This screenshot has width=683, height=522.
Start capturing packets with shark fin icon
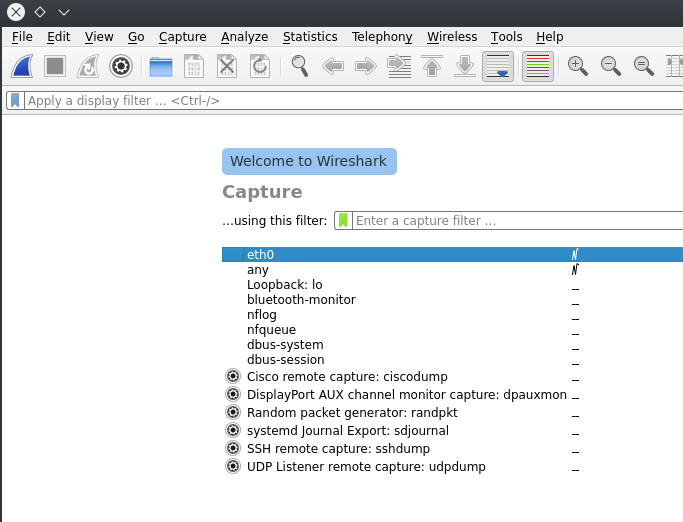[x=22, y=66]
